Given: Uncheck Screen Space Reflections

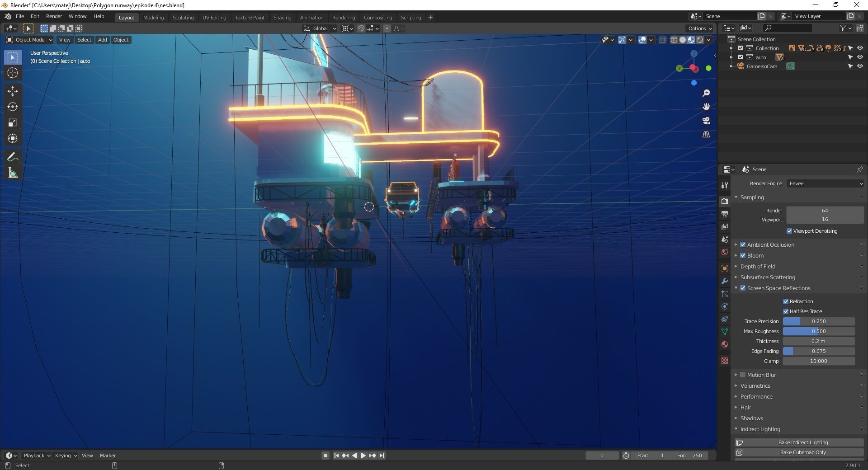Looking at the screenshot, I should pyautogui.click(x=743, y=288).
